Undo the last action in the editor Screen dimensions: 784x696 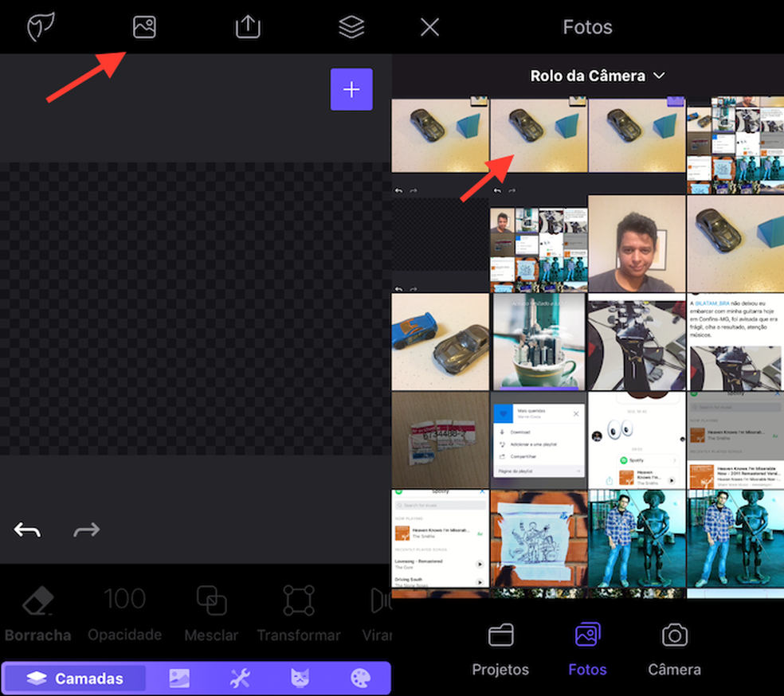point(28,530)
